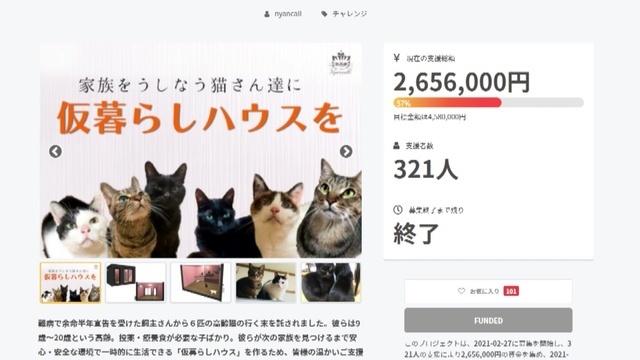Viewport: 640px width, 360px height.
Task: Click the yen icon above the total amount
Action: click(x=396, y=58)
